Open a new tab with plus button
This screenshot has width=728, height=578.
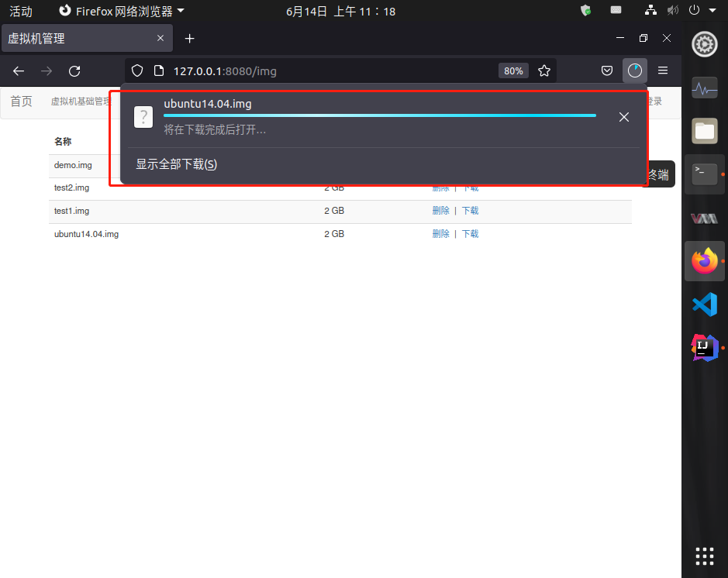coord(189,39)
